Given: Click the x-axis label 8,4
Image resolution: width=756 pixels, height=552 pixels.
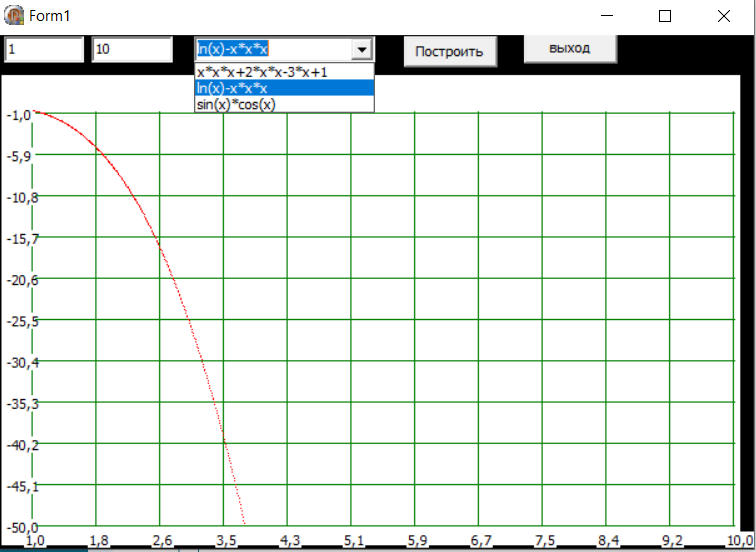Looking at the screenshot, I should coord(608,540).
